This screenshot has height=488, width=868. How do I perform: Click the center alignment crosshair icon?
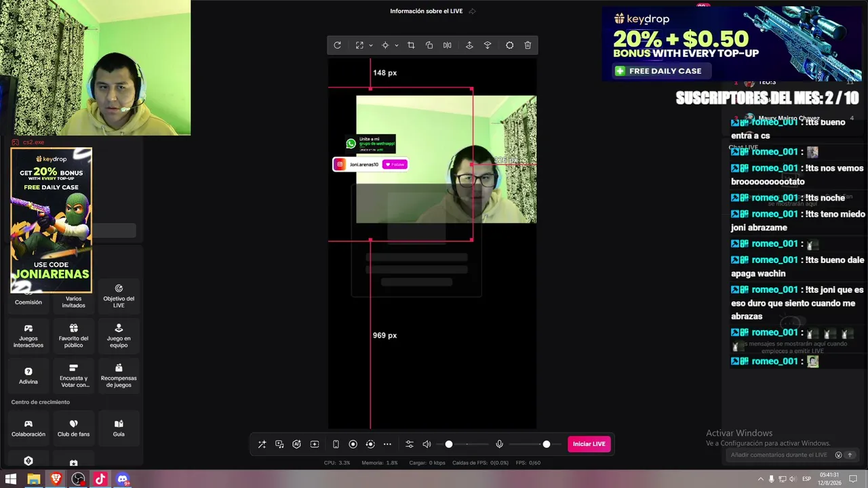(x=385, y=45)
